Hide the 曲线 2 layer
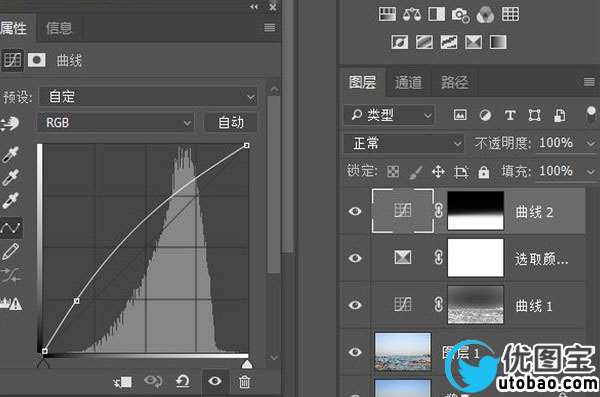Image resolution: width=600 pixels, height=397 pixels. 355,211
